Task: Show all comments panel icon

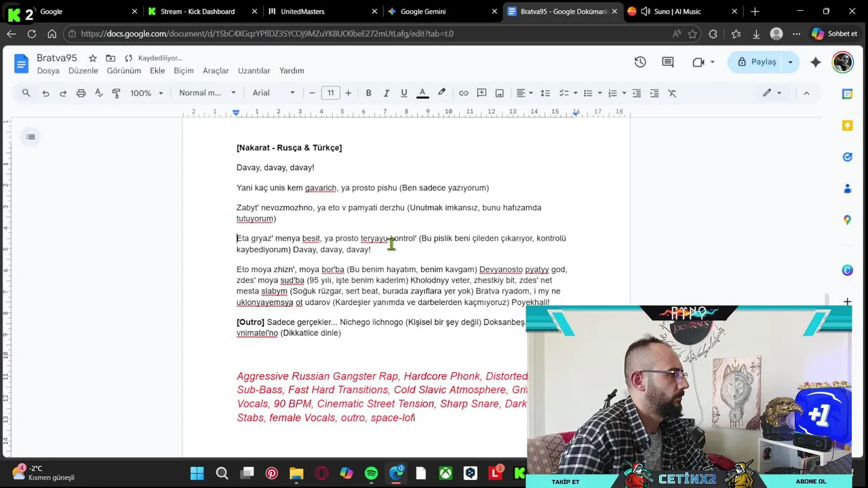Action: coord(668,62)
